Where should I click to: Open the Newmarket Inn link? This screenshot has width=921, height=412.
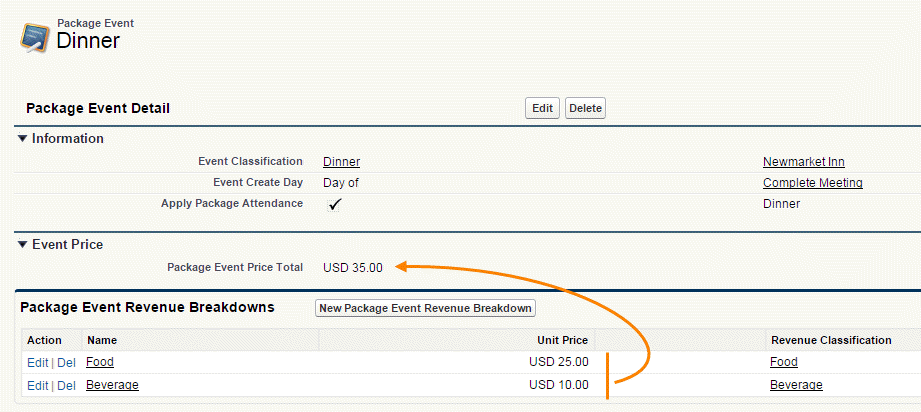(x=804, y=162)
